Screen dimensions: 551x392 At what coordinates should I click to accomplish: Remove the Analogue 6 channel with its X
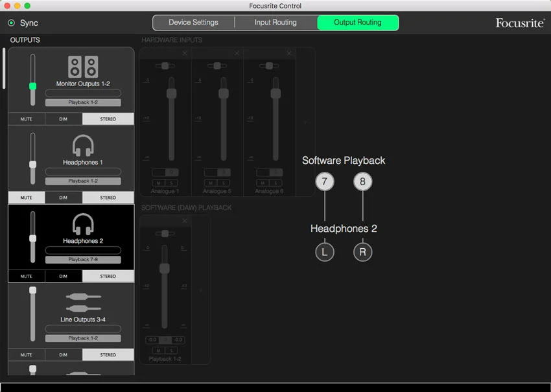(x=289, y=53)
